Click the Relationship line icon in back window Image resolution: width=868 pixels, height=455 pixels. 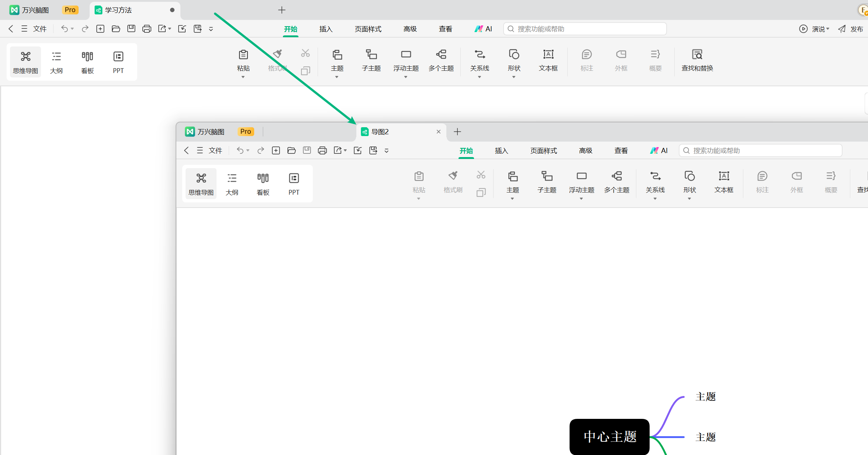[480, 55]
